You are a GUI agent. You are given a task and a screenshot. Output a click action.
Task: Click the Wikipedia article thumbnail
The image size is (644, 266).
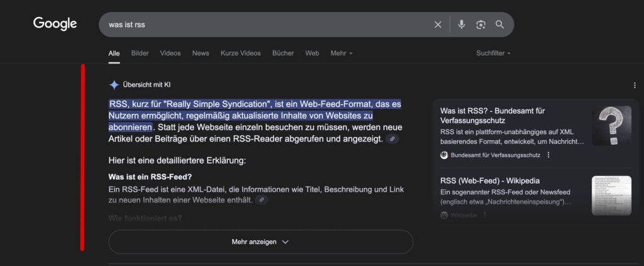(x=611, y=196)
